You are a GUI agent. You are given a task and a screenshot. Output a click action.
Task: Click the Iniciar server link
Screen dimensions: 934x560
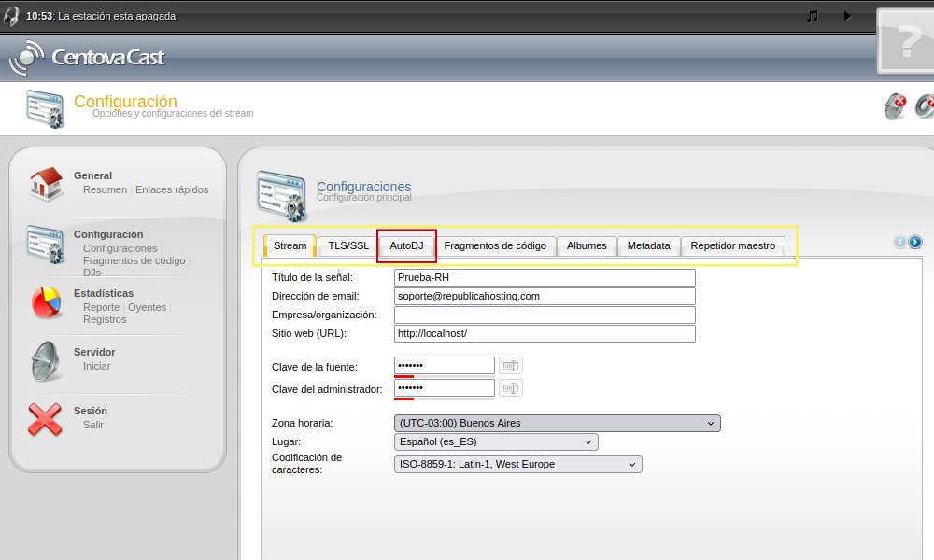(x=96, y=366)
